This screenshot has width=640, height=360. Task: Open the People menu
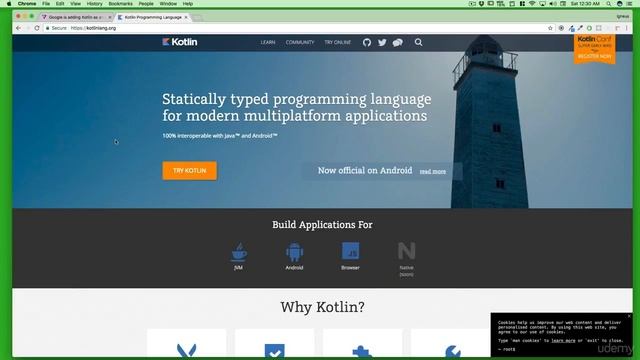[x=146, y=4]
